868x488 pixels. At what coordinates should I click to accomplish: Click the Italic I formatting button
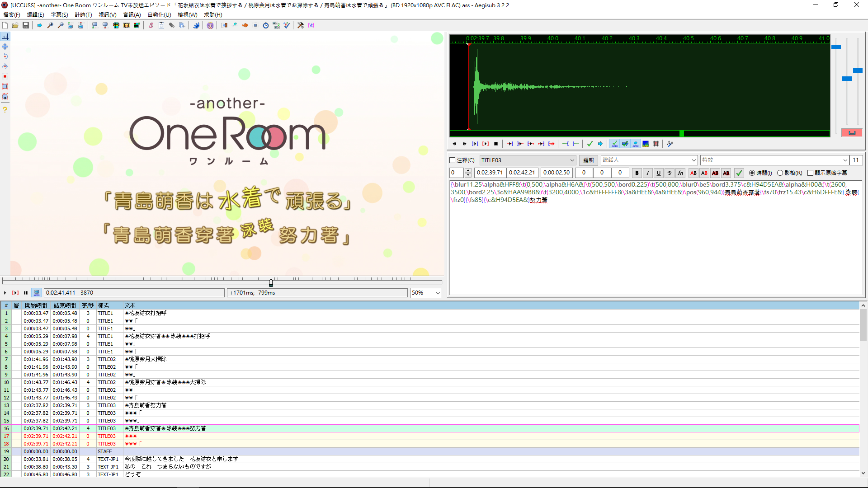[x=648, y=173]
